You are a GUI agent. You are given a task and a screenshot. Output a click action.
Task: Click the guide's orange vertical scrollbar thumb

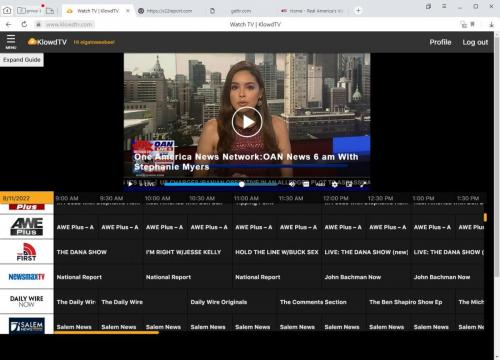click(485, 217)
